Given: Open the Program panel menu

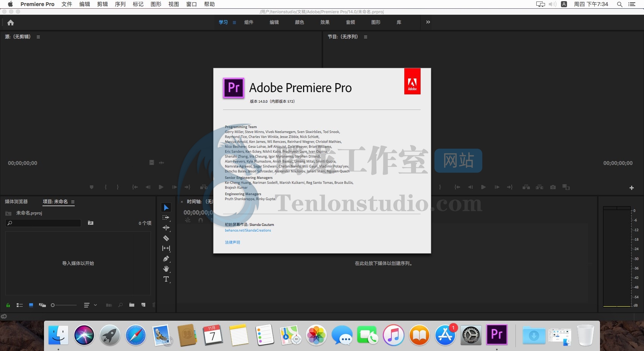Looking at the screenshot, I should pos(366,37).
